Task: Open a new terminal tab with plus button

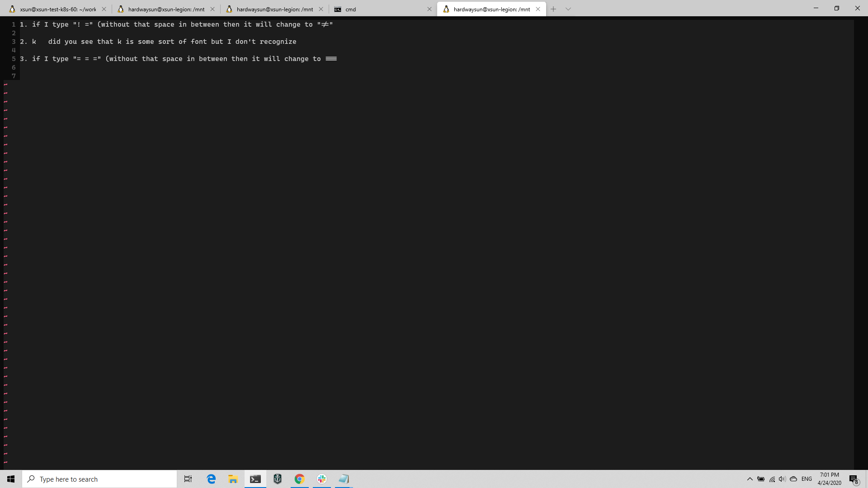Action: click(553, 9)
